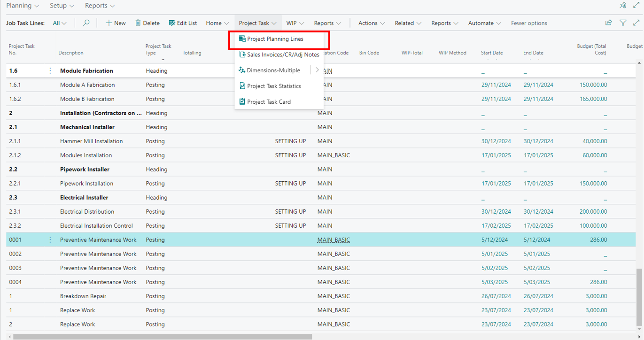Click the Edit List button
Image resolution: width=644 pixels, height=340 pixels.
[x=183, y=23]
